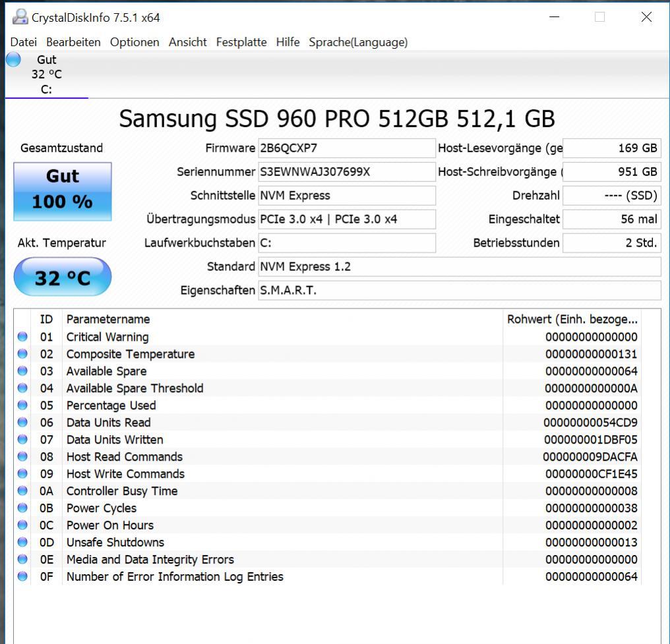Click status orb for Host Write Commands row
The width and height of the screenshot is (670, 644).
click(22, 473)
